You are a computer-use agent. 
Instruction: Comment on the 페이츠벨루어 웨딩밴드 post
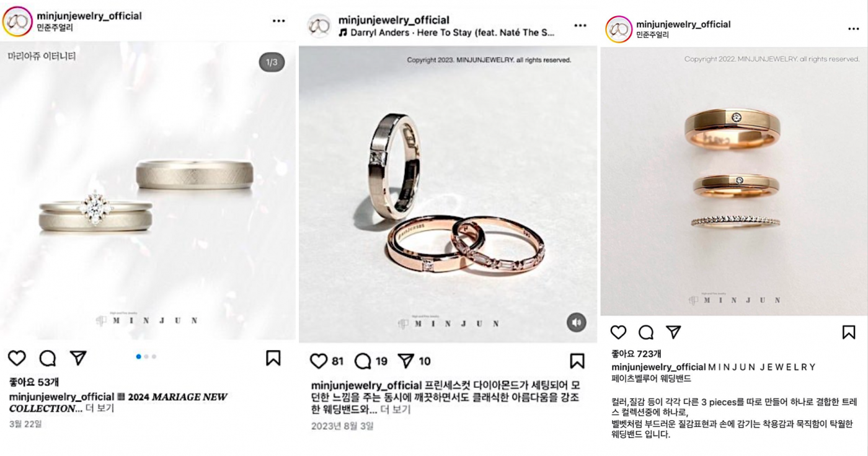pyautogui.click(x=646, y=333)
